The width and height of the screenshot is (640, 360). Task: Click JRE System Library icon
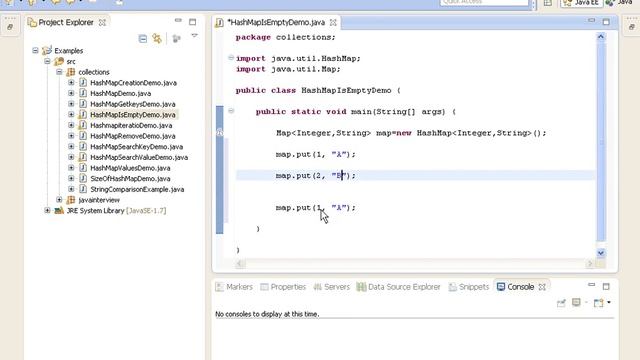pos(59,210)
